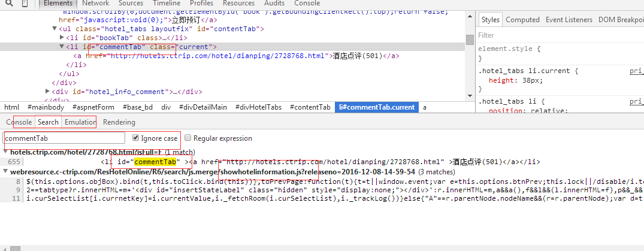Select #divHotelTabs breadcrumb

tap(258, 107)
